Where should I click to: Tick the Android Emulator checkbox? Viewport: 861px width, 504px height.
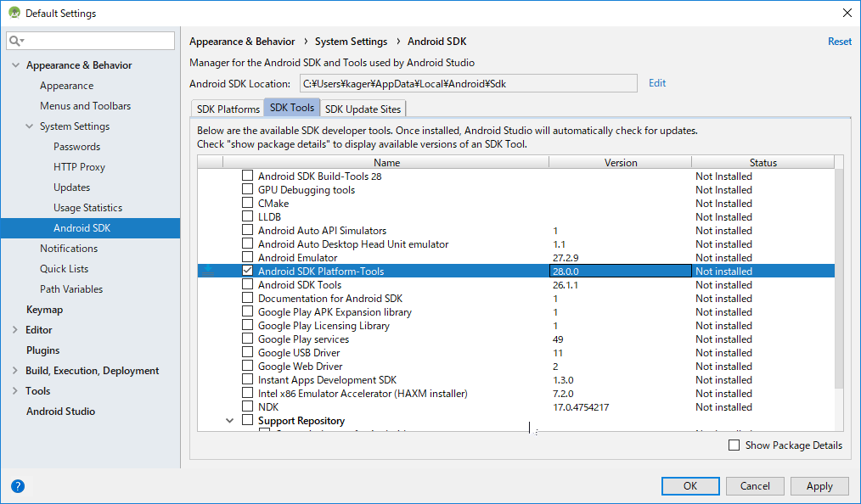(248, 257)
